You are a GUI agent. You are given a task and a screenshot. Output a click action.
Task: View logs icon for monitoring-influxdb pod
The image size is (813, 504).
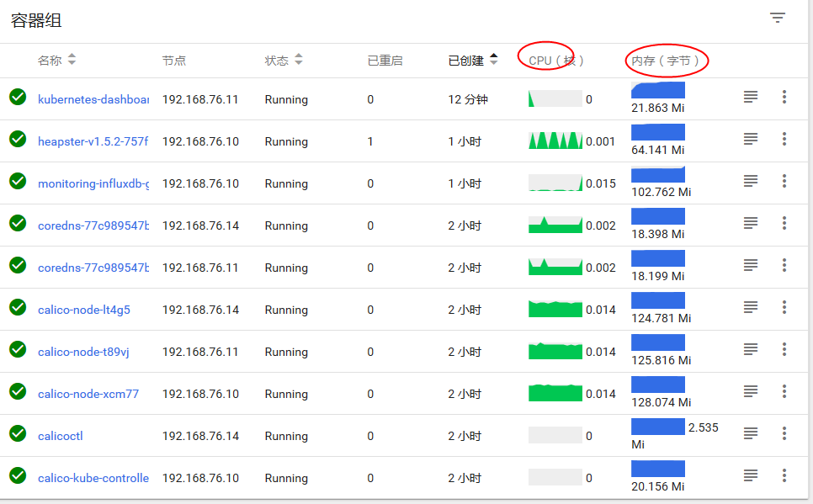point(751,182)
